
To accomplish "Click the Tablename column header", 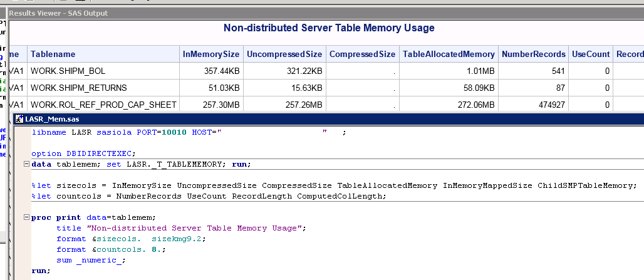I will 53,54.
